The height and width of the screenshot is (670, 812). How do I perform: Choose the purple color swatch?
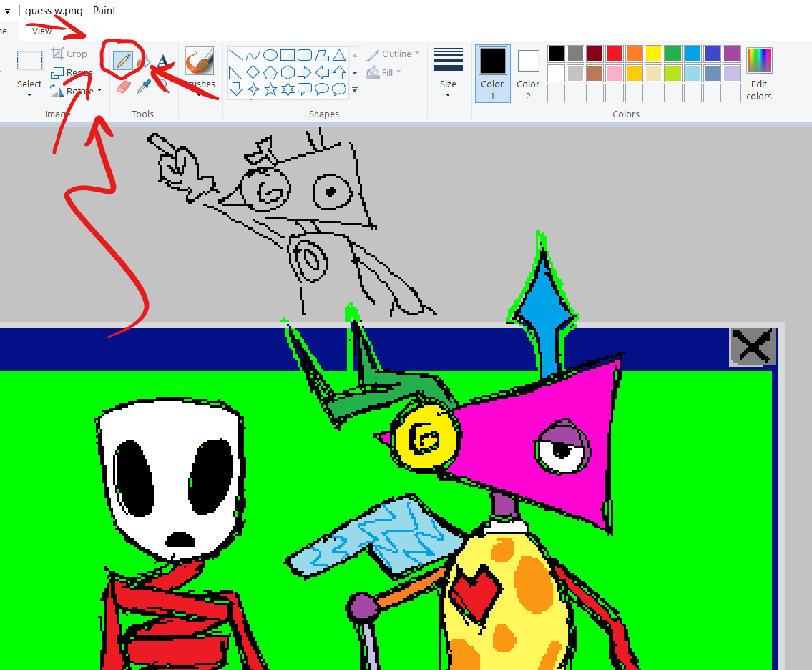click(x=732, y=54)
